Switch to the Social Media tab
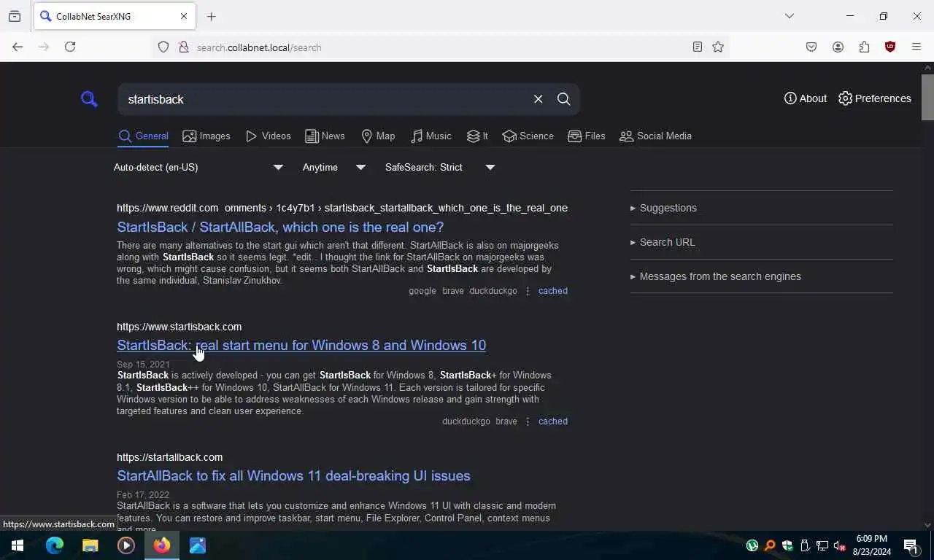The width and height of the screenshot is (934, 560). (655, 136)
